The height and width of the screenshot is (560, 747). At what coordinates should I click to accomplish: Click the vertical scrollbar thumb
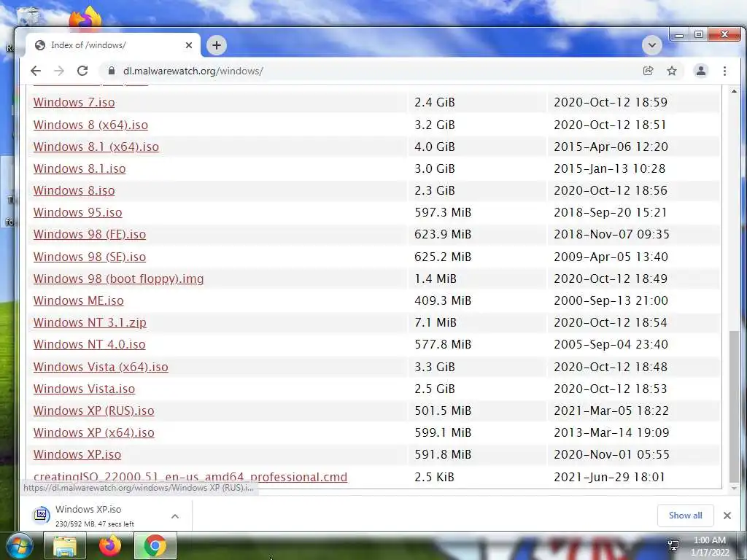click(734, 407)
